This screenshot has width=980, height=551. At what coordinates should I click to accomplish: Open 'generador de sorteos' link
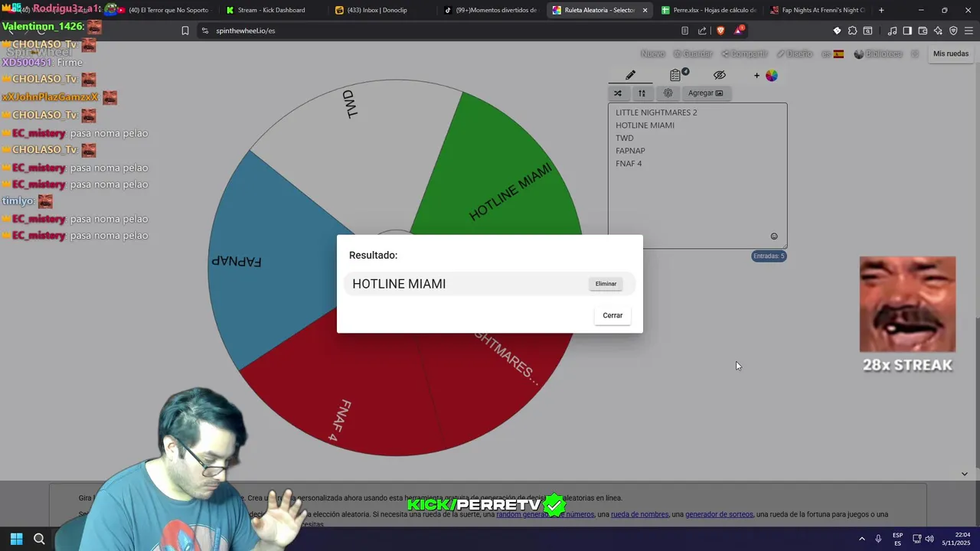pos(719,514)
